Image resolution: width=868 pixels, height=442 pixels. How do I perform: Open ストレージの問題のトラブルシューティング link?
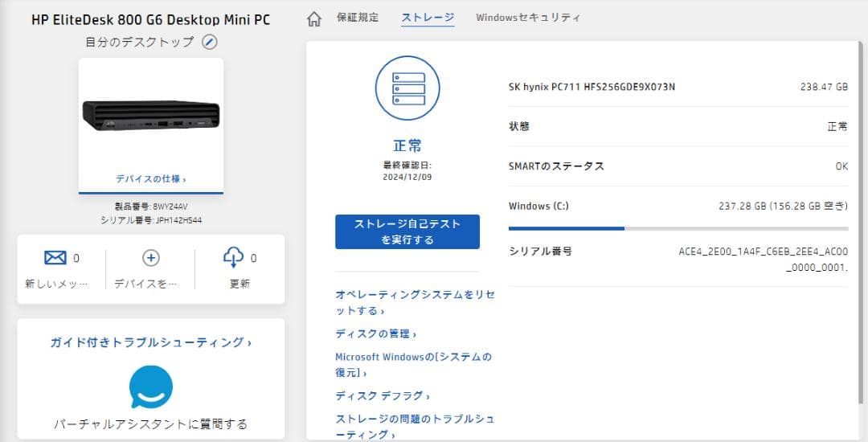(416, 427)
